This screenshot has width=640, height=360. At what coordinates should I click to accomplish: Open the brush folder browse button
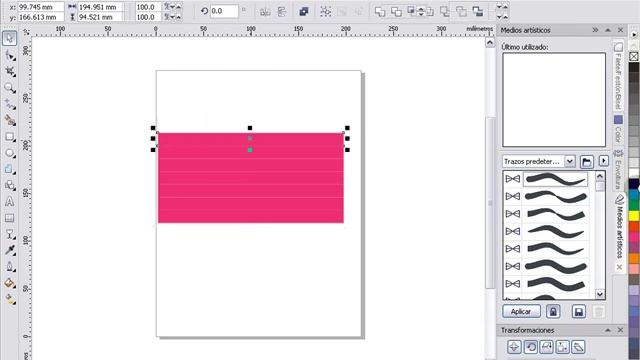[x=587, y=162]
